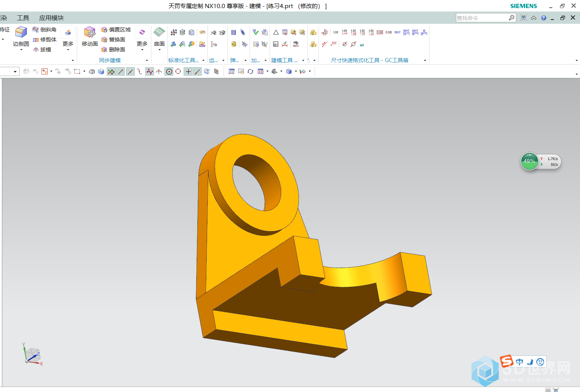Expand 齿 gear group dropdown arrow
580x392 pixels.
coord(223,60)
